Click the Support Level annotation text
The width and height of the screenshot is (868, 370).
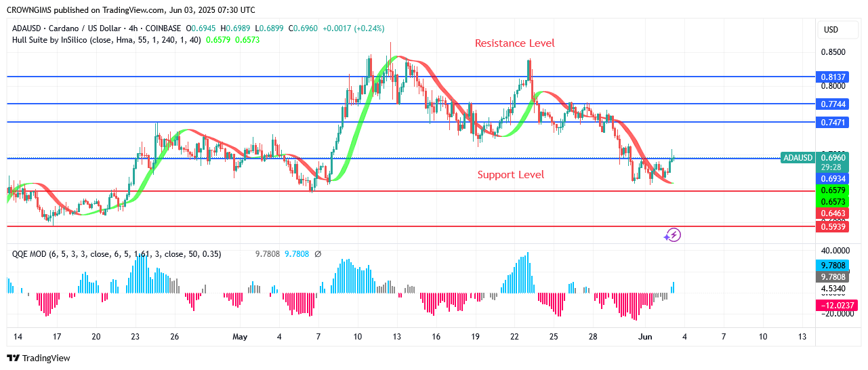[510, 175]
